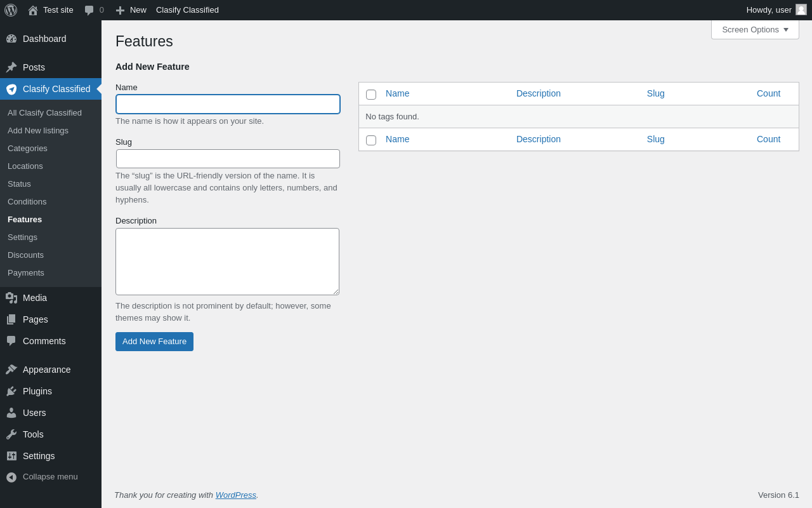Click the Appearance paintbrush icon
Image resolution: width=812 pixels, height=508 pixels.
pos(11,370)
